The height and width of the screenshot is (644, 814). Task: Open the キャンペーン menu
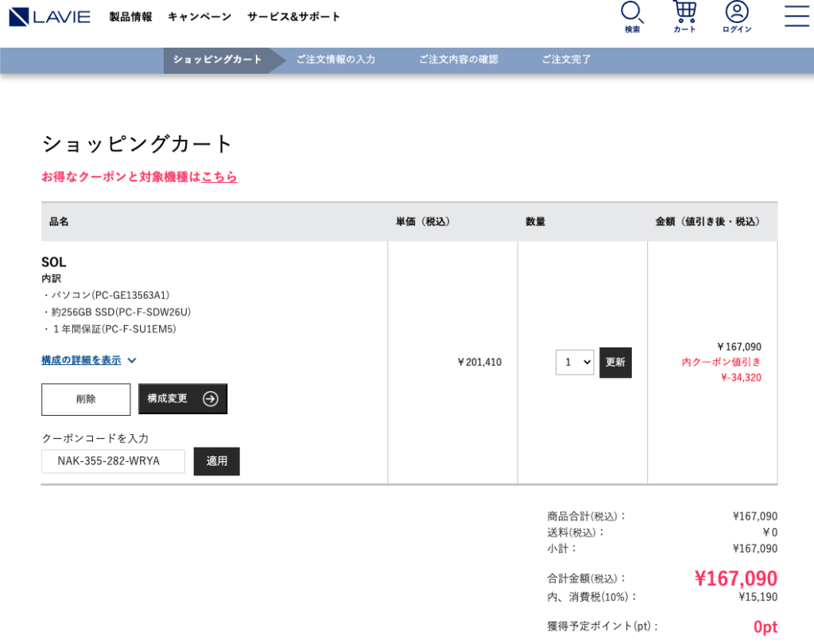200,17
